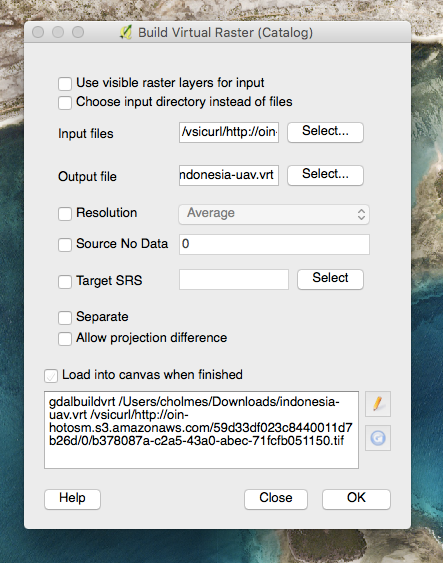Check Choose input directory instead of files
This screenshot has width=443, height=563.
coord(65,103)
